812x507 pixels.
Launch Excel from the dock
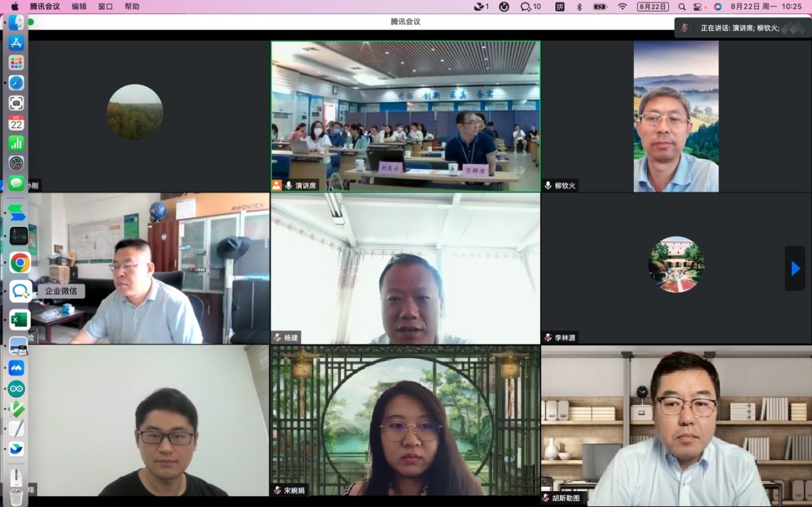coord(19,319)
